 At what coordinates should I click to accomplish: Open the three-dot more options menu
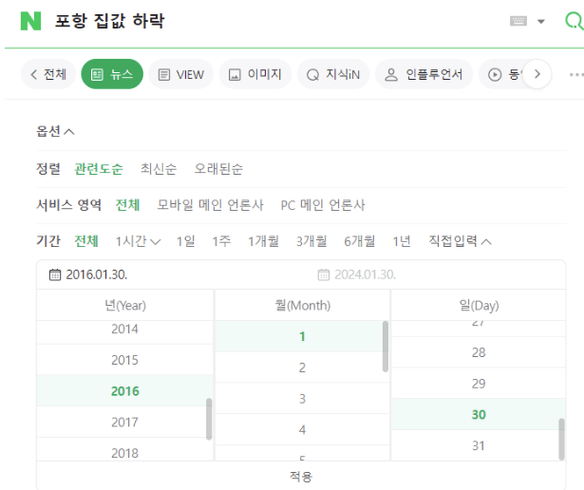click(576, 74)
